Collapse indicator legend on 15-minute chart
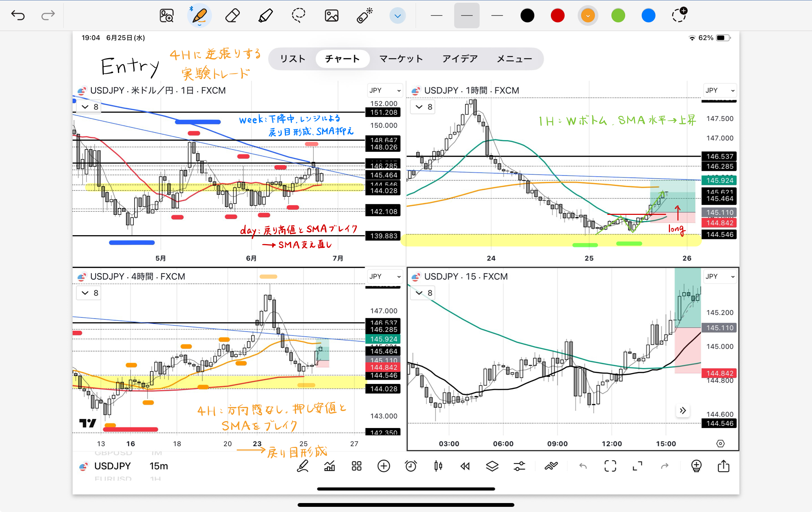 pyautogui.click(x=423, y=293)
